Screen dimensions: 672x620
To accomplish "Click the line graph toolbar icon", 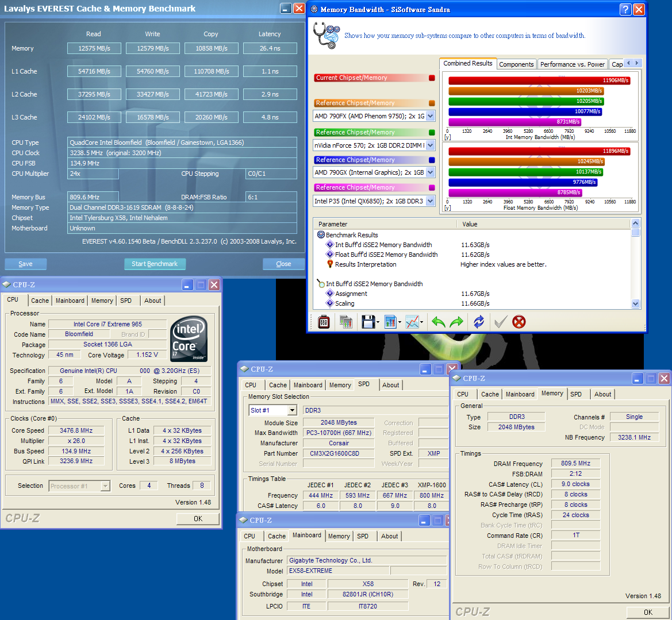I will (x=412, y=322).
